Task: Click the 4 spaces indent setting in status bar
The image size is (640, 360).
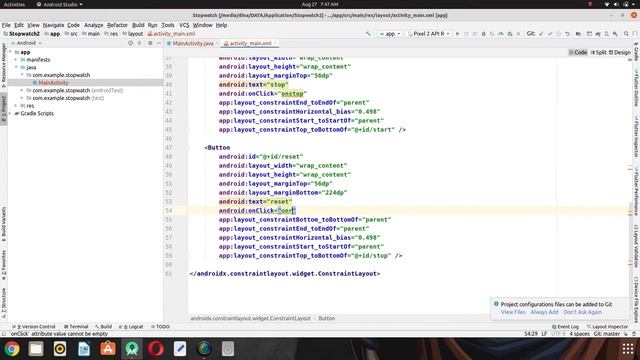Action: coord(579,334)
